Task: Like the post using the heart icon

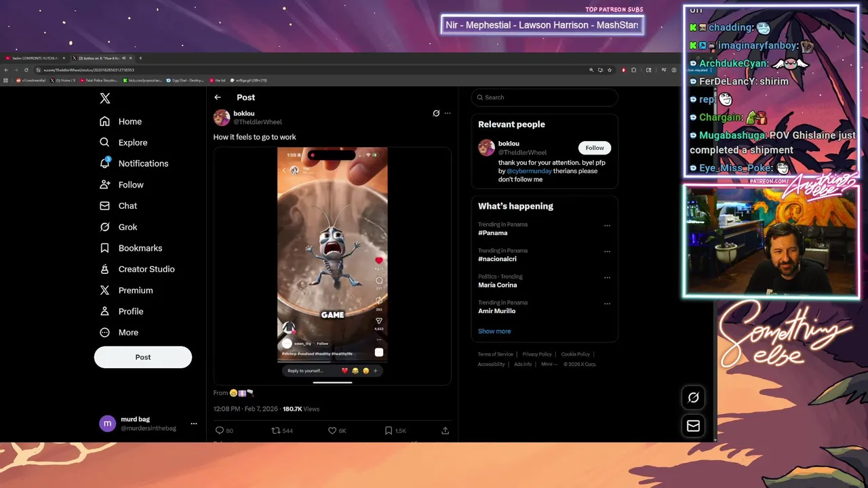Action: pos(332,430)
